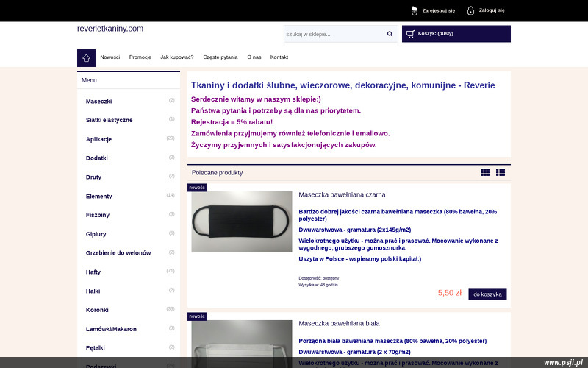Open Maseczka bawełniana biała title
The width and height of the screenshot is (588, 368).
[339, 324]
